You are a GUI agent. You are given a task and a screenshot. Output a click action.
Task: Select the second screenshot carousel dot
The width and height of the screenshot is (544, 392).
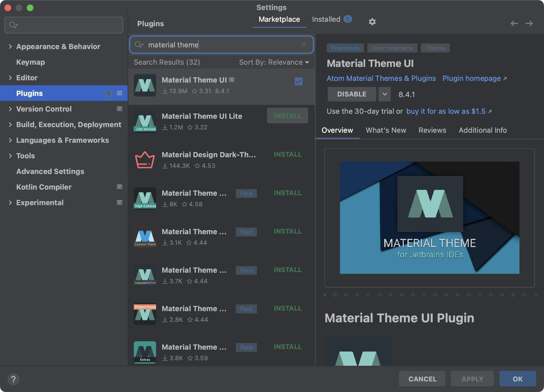(x=335, y=295)
